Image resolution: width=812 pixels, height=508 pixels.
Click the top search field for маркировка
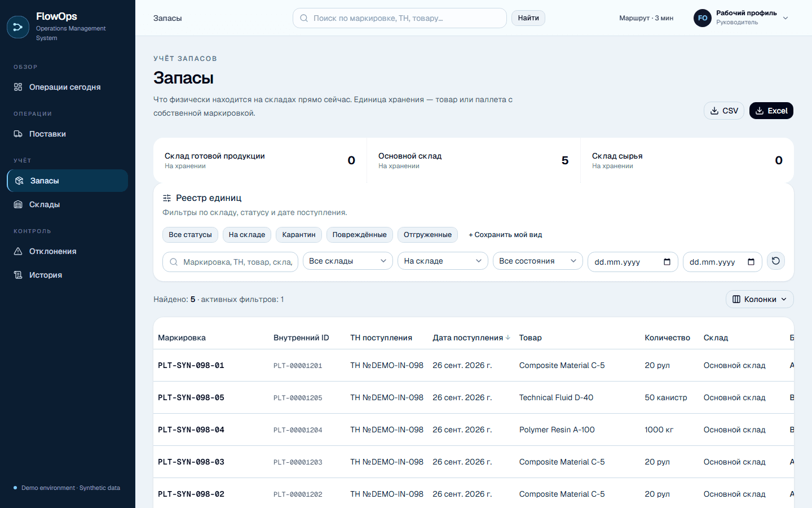[x=400, y=18]
